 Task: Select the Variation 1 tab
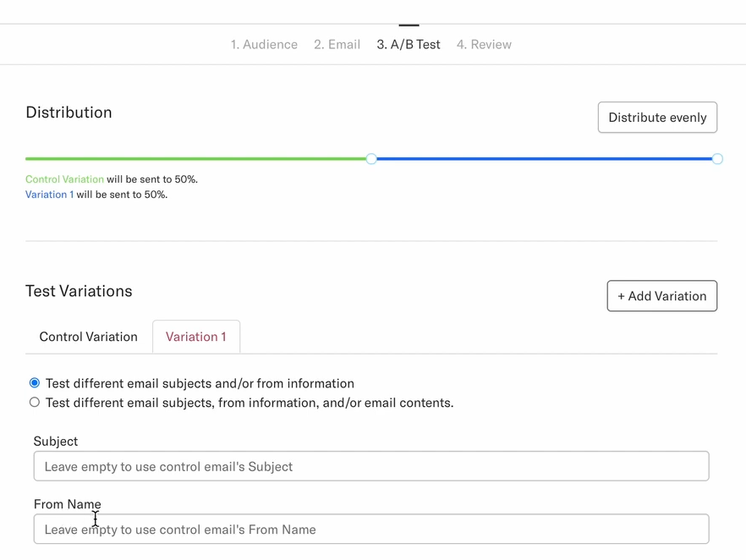[196, 337]
